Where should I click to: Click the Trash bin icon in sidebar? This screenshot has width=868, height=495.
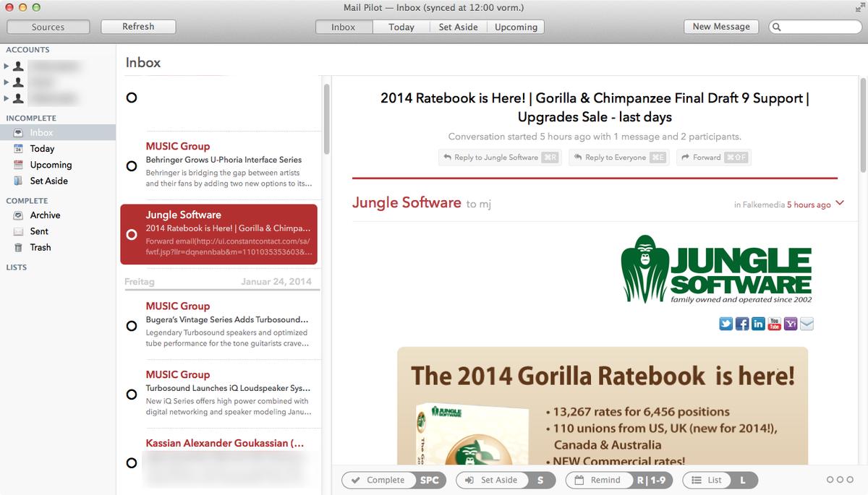[x=19, y=247]
